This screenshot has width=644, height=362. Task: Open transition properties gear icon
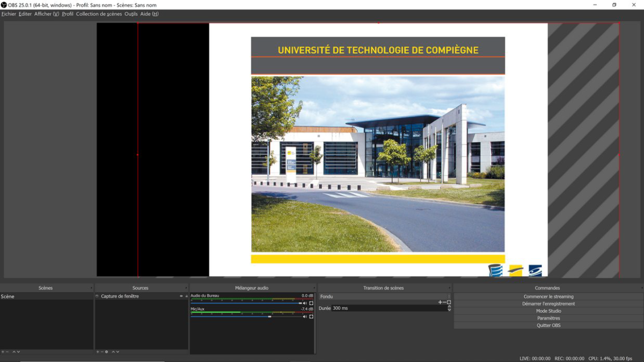[449, 302]
